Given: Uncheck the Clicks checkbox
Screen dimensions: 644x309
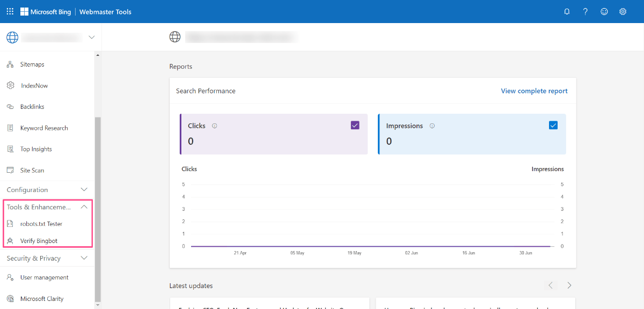Looking at the screenshot, I should 355,125.
